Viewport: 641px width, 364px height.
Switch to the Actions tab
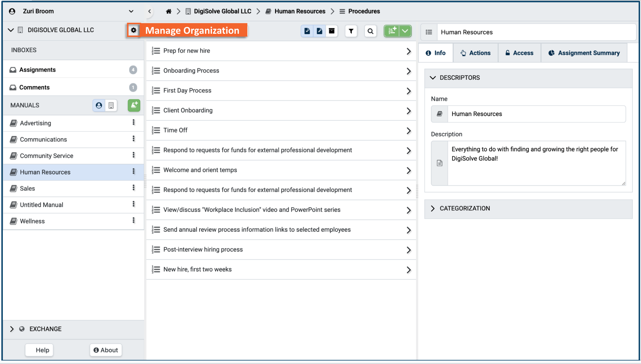(x=475, y=53)
